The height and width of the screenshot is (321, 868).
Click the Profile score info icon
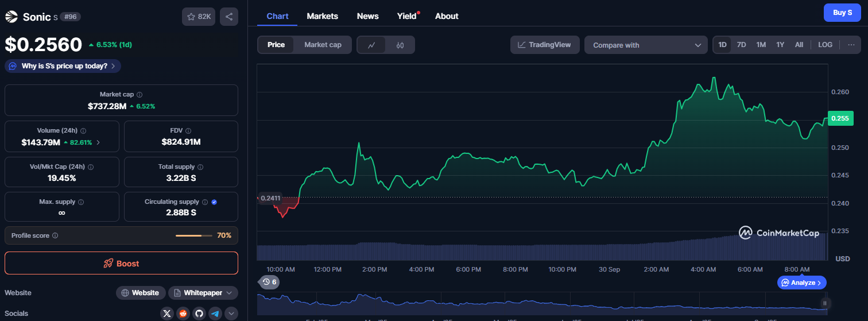[55, 235]
